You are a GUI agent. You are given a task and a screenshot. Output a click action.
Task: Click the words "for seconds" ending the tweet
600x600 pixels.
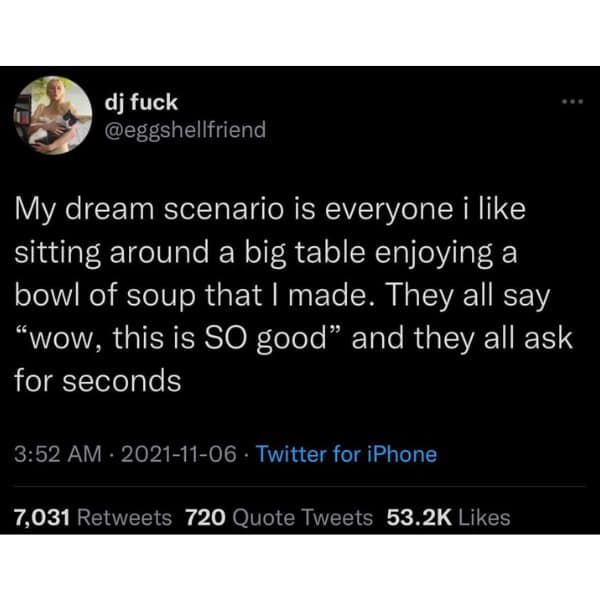coord(97,382)
